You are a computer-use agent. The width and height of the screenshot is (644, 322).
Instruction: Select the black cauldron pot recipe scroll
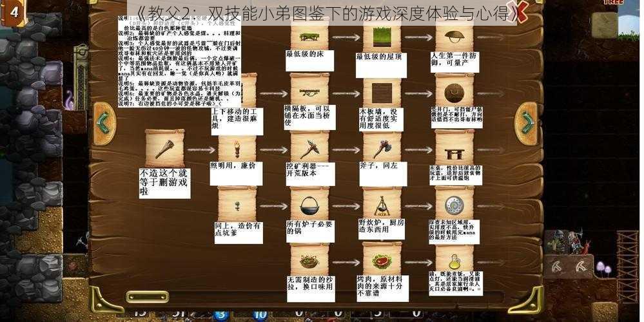pos(309,204)
